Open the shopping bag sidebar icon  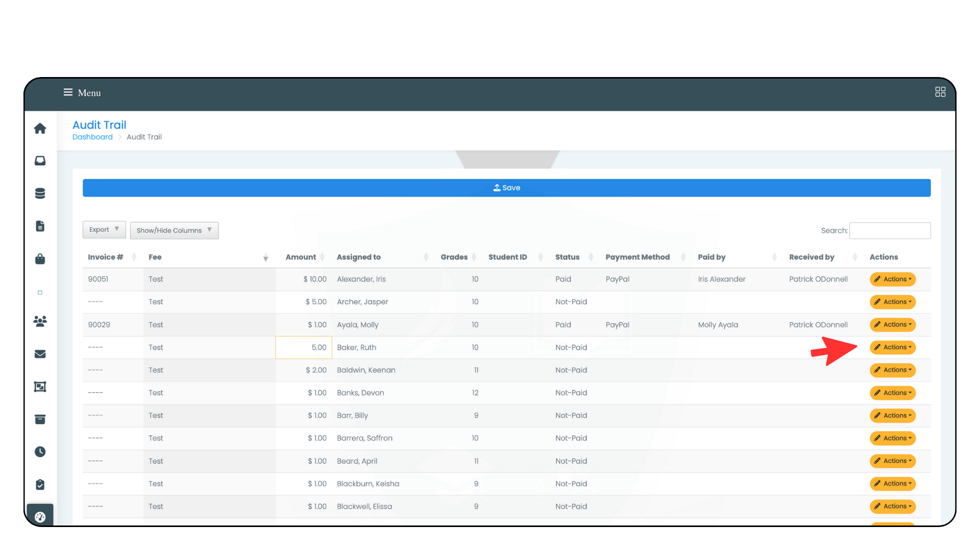(x=40, y=259)
